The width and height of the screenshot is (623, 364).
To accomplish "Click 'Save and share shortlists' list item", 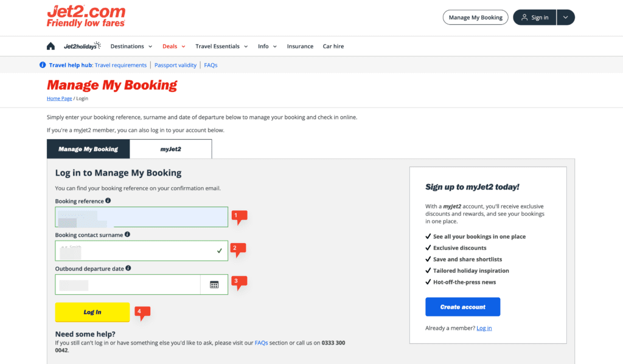I will [468, 259].
